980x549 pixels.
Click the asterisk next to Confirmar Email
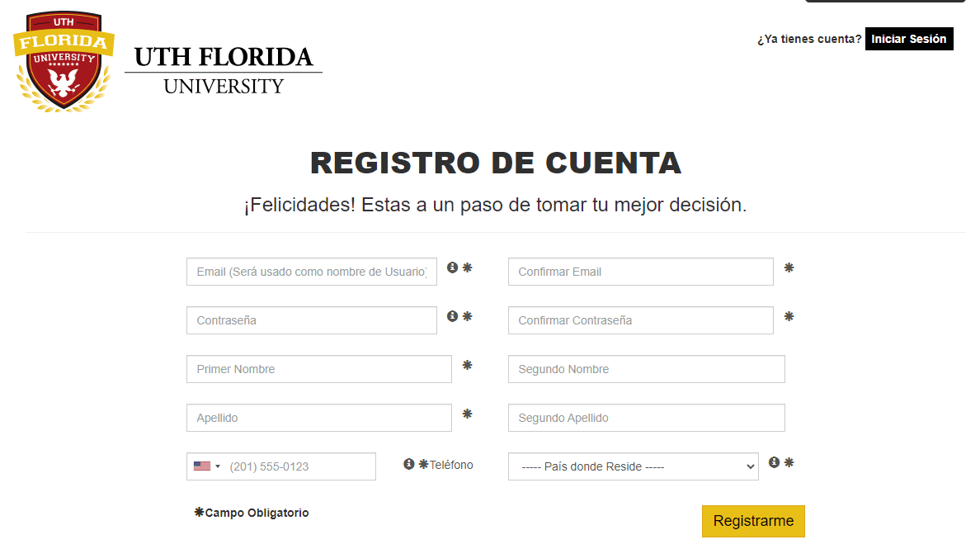click(789, 267)
